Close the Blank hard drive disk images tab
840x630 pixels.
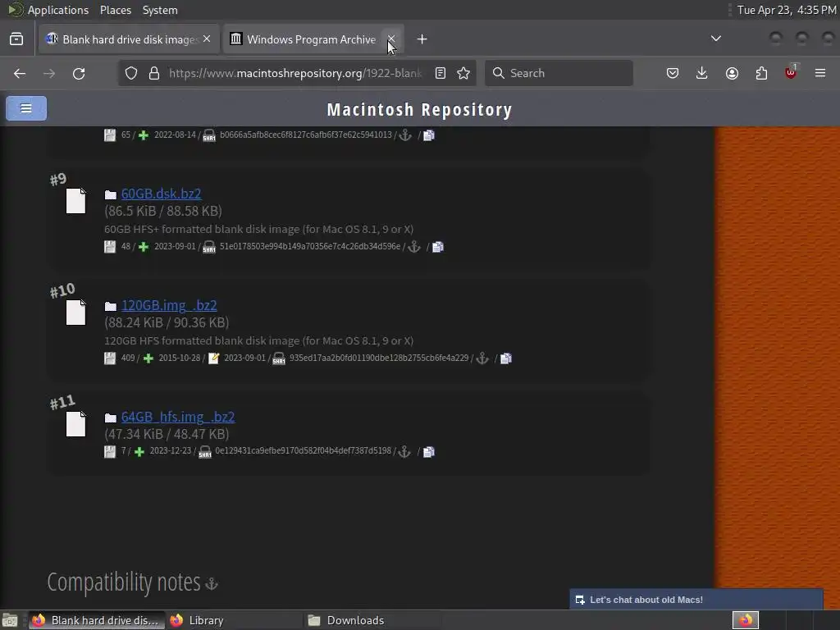[207, 39]
